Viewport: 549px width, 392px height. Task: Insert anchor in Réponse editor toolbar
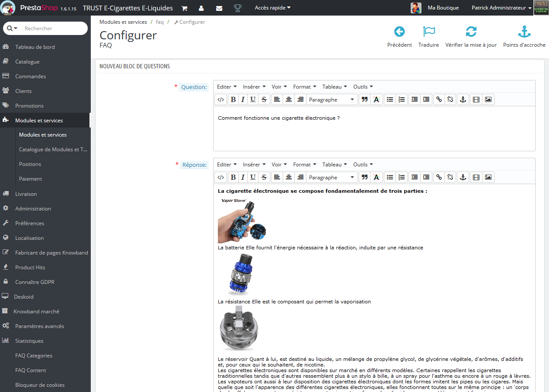[x=463, y=177]
